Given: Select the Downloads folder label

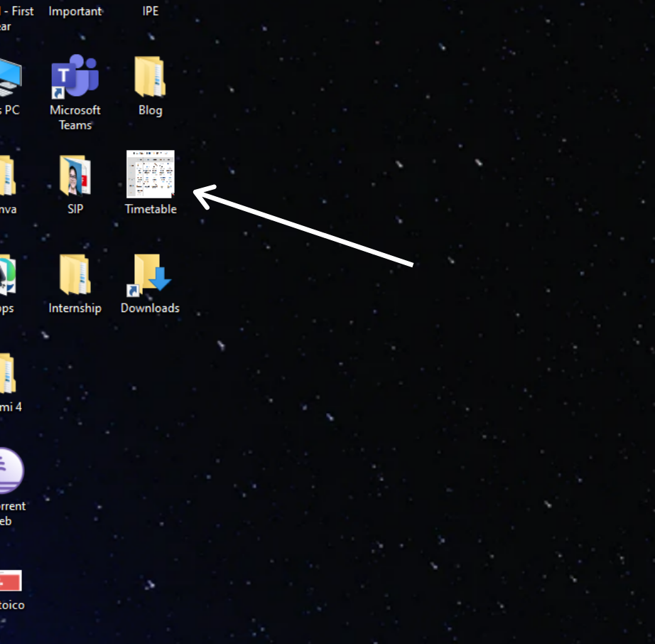Looking at the screenshot, I should point(150,308).
